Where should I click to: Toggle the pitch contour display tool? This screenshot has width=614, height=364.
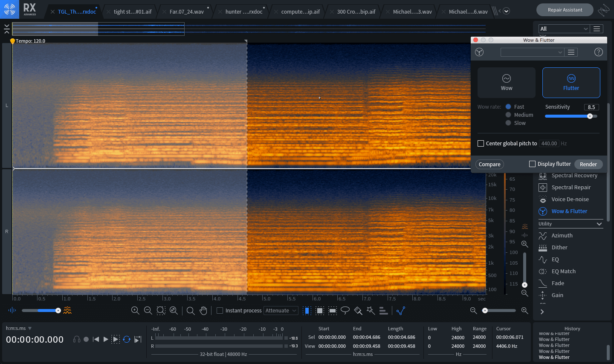[401, 311]
